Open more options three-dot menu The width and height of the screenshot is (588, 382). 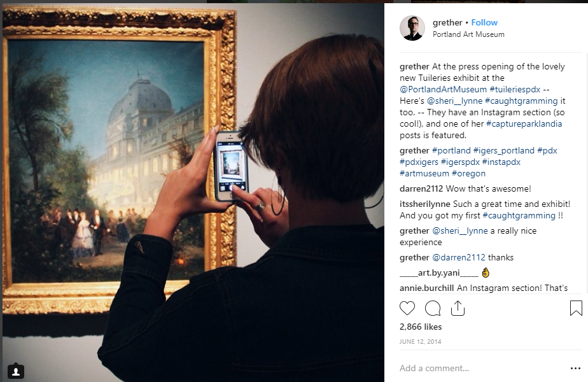[576, 368]
